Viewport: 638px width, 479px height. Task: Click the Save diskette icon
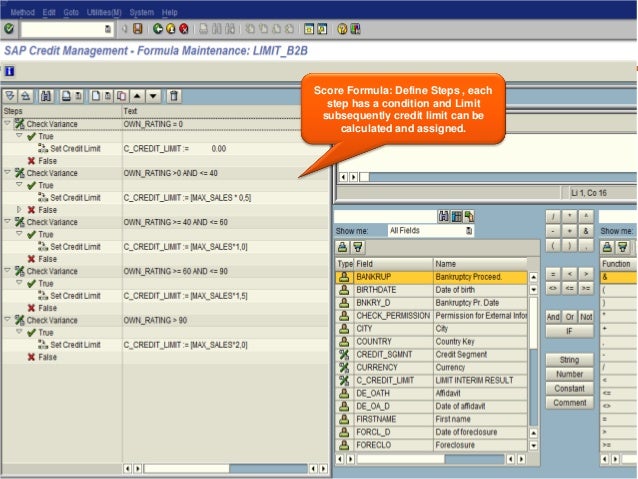tap(138, 28)
